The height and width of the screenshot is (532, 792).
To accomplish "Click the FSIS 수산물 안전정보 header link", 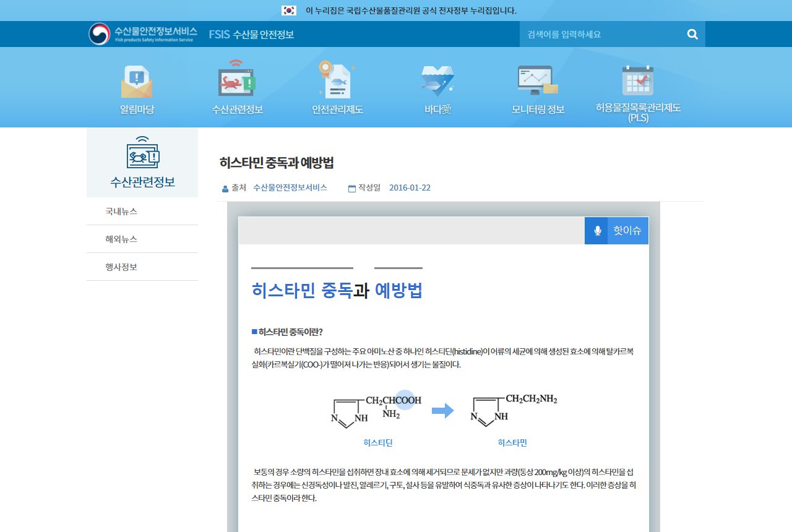I will (251, 34).
